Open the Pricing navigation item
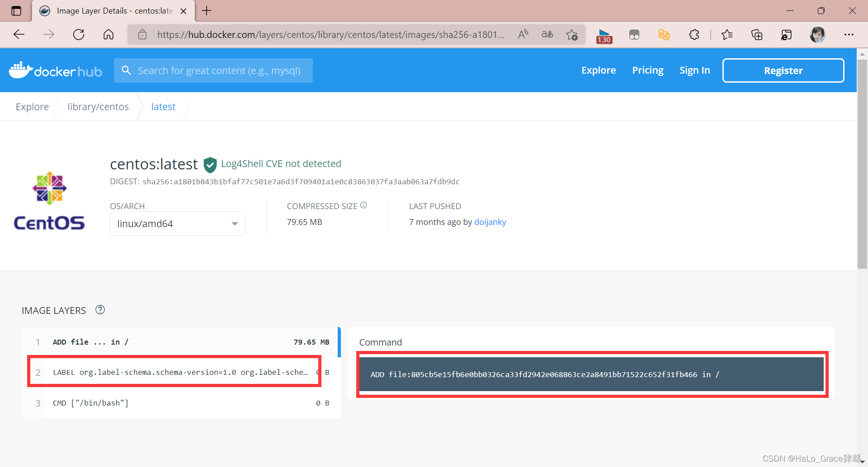 click(x=648, y=70)
